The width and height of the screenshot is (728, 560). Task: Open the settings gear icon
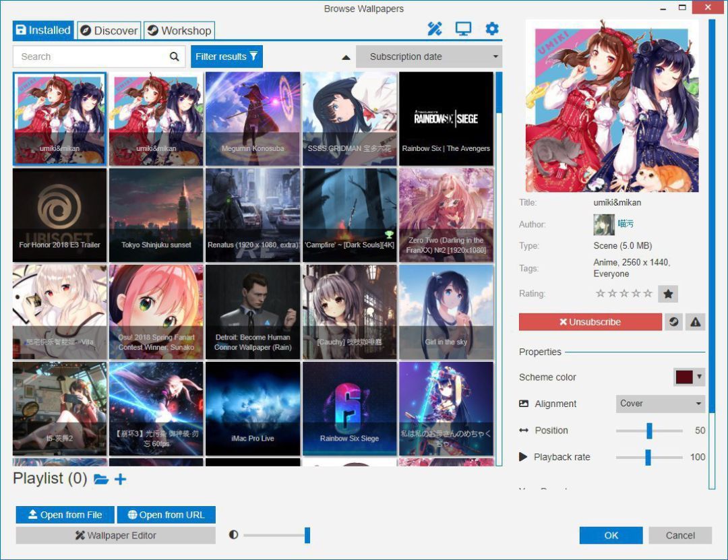(491, 29)
